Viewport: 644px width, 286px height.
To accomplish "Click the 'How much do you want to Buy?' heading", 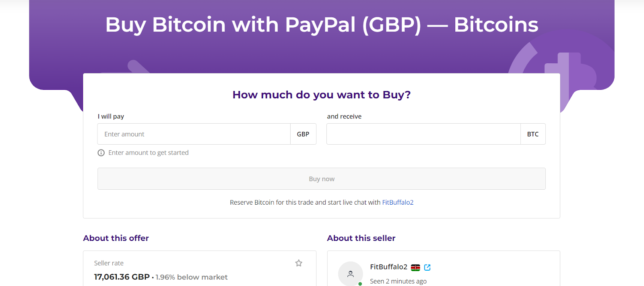I will pos(322,95).
